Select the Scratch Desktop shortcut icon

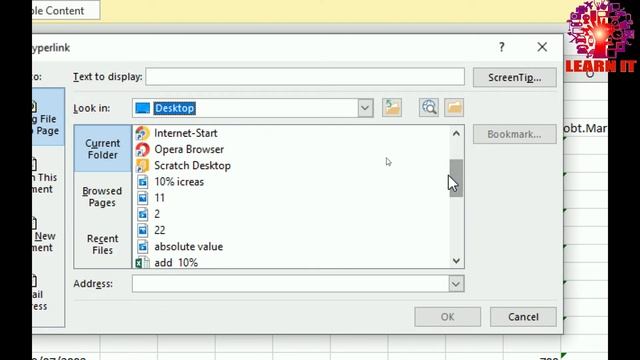click(x=142, y=166)
